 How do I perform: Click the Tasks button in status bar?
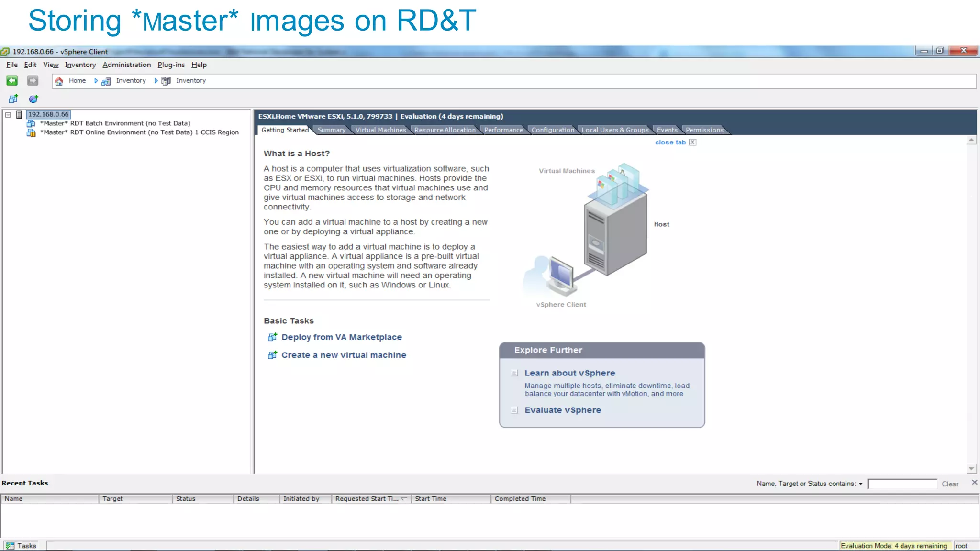[21, 546]
